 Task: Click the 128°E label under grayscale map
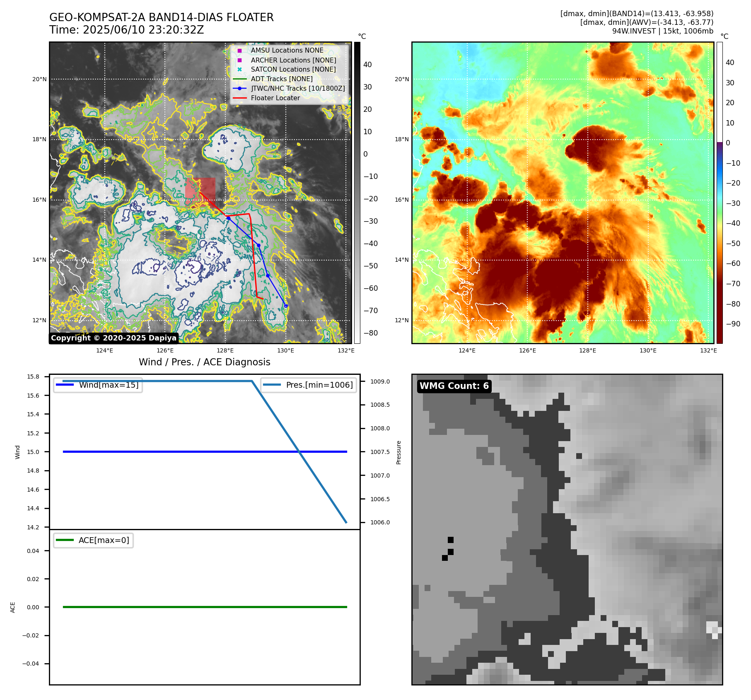click(225, 350)
